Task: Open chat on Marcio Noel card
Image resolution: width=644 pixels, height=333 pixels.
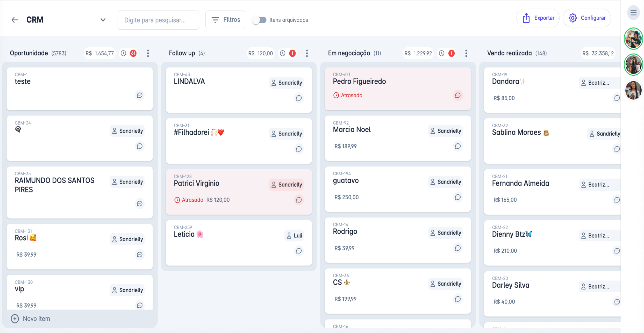Action: click(x=458, y=146)
